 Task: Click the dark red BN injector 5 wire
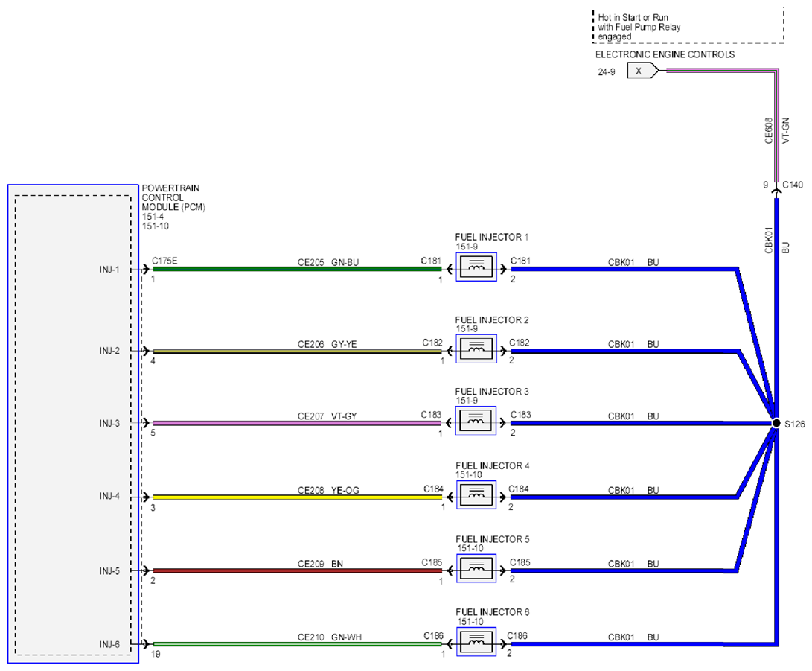[297, 570]
